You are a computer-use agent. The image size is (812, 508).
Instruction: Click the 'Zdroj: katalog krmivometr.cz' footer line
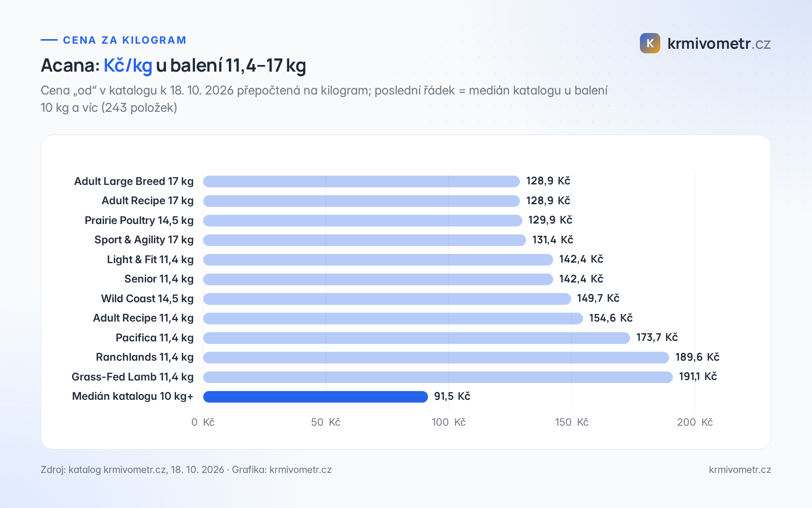[x=186, y=470]
